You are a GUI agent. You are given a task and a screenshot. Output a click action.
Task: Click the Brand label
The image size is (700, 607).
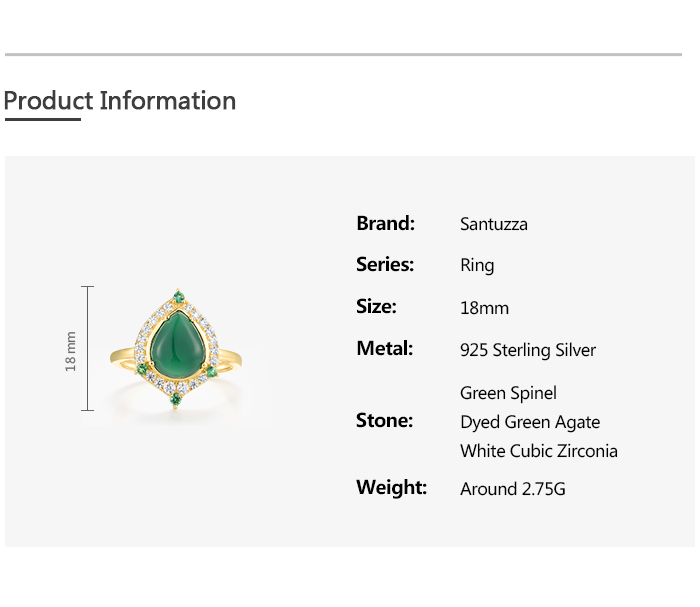coord(385,223)
